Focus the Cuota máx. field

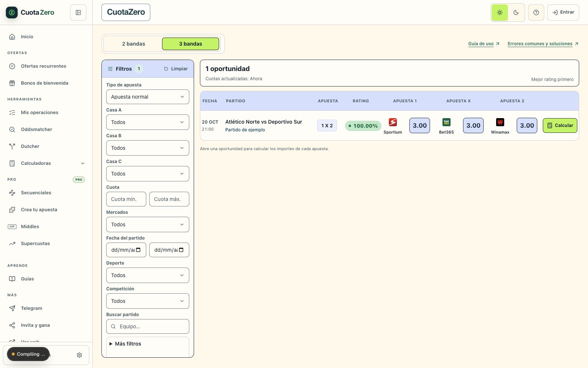pos(169,199)
